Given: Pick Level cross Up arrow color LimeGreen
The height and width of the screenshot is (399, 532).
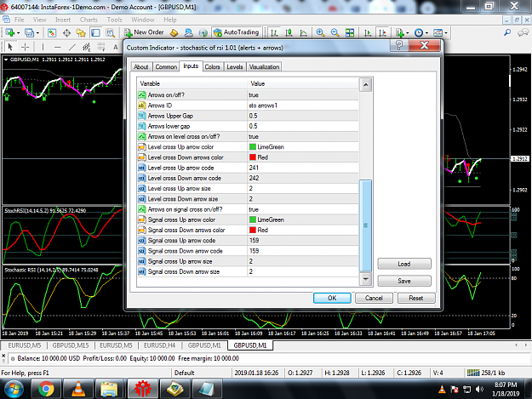Looking at the screenshot, I should [x=303, y=147].
